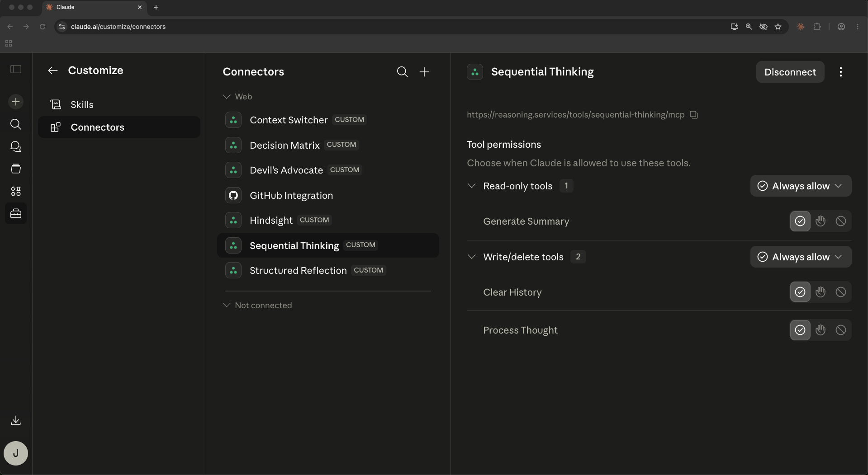Bookmark this page with star icon

tap(778, 27)
